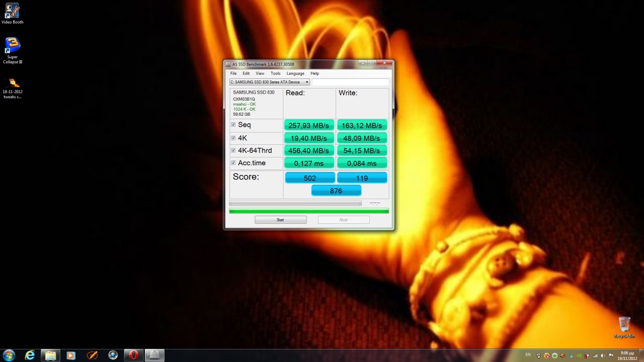Click the EN language indicator

(x=528, y=354)
